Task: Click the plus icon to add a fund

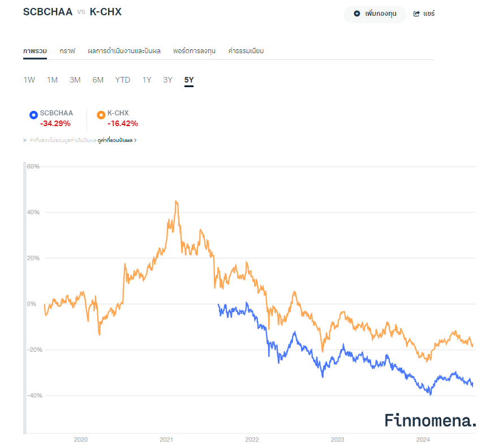Action: (x=357, y=14)
